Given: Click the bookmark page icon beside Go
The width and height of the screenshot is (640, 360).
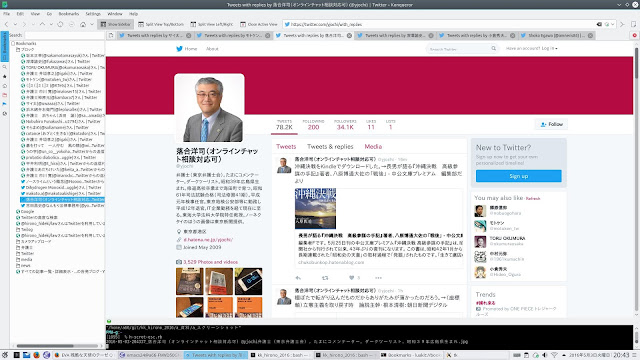Looking at the screenshot, I should coord(633,24).
